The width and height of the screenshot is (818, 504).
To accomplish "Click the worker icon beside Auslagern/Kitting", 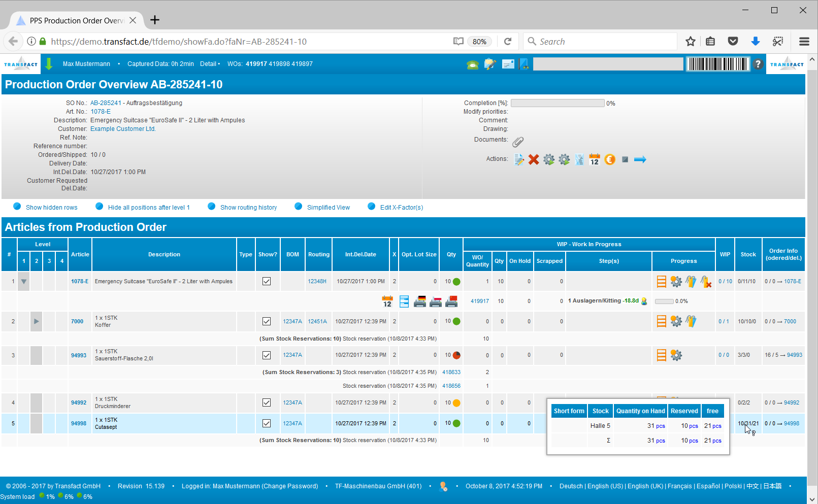I will tap(644, 301).
